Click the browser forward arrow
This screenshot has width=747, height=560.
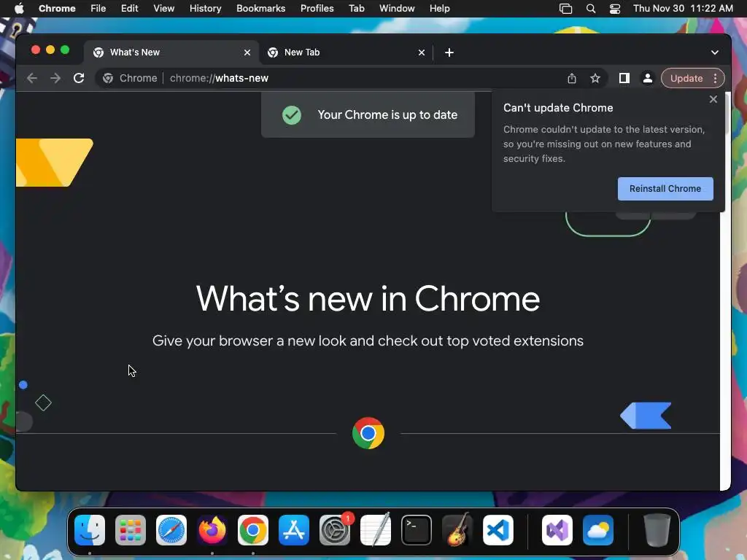[55, 78]
